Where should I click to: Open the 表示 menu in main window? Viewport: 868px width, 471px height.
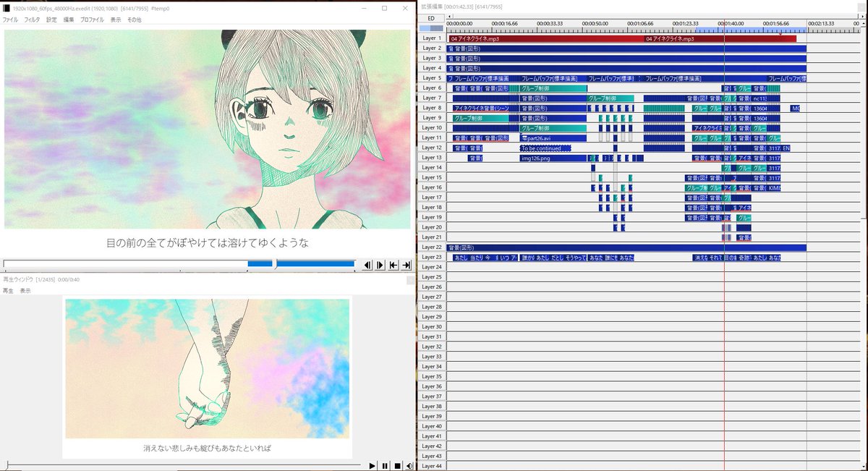116,20
